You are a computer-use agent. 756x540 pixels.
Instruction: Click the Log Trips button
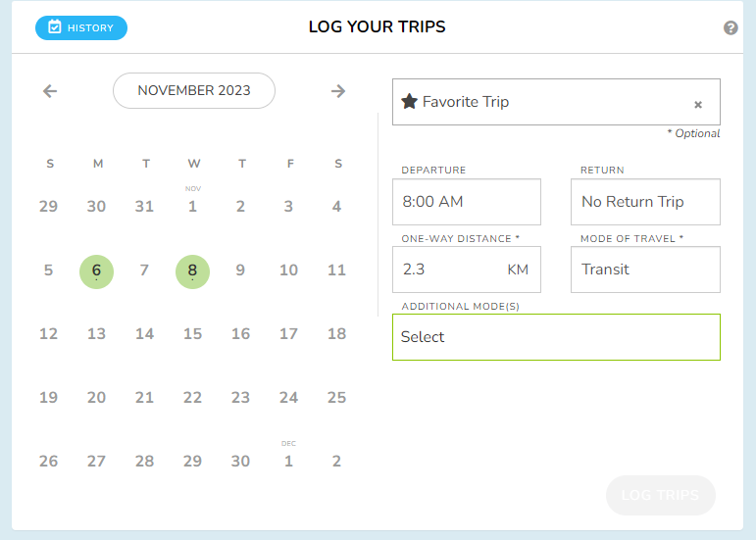[x=660, y=495]
